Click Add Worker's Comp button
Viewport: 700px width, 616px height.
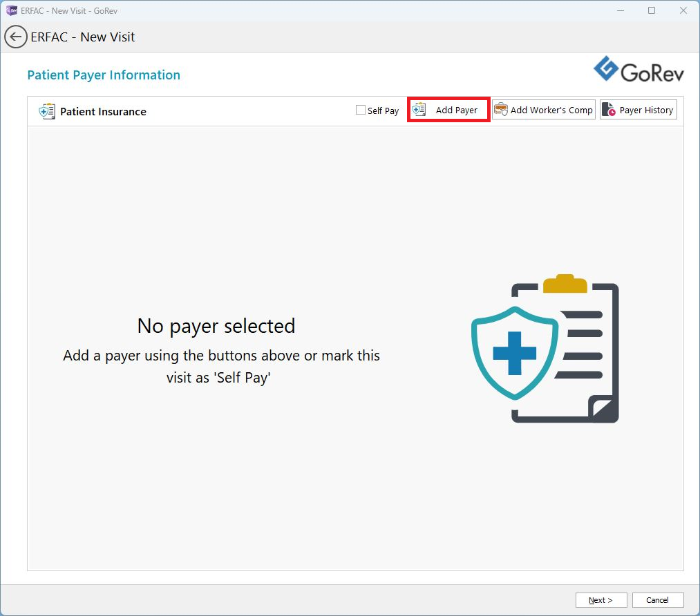[544, 110]
